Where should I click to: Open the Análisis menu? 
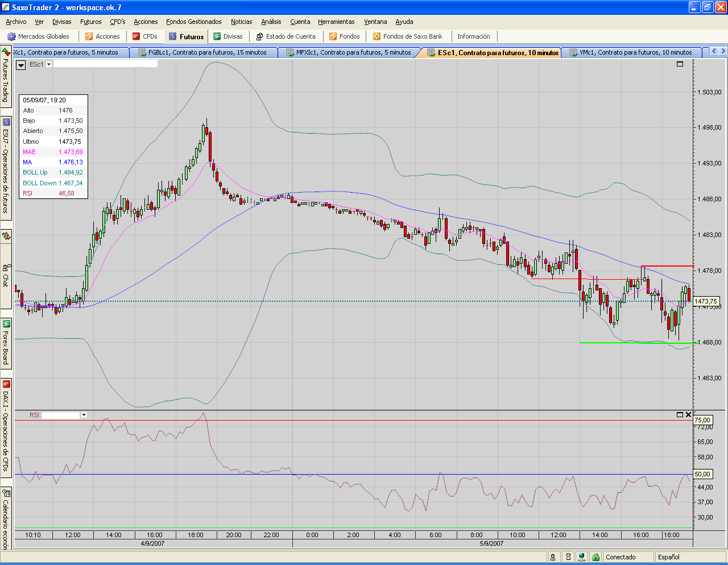tap(271, 22)
